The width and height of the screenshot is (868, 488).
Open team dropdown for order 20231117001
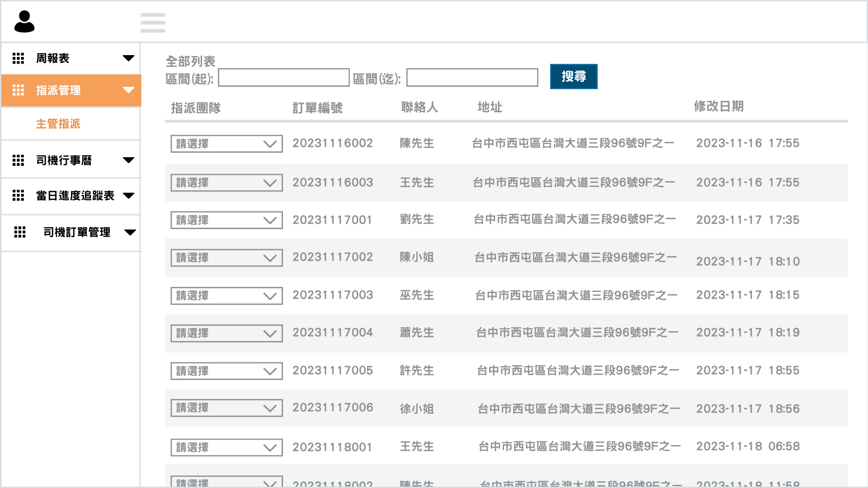[x=226, y=220]
